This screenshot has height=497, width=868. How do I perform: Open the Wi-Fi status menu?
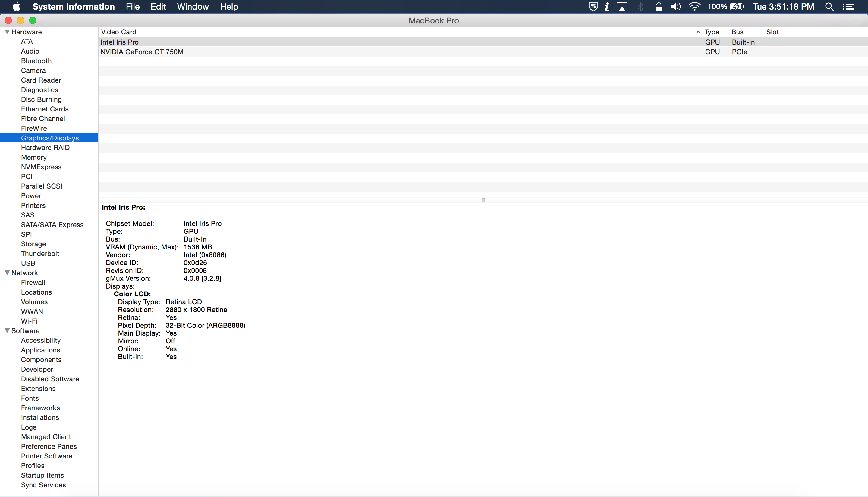(x=694, y=7)
